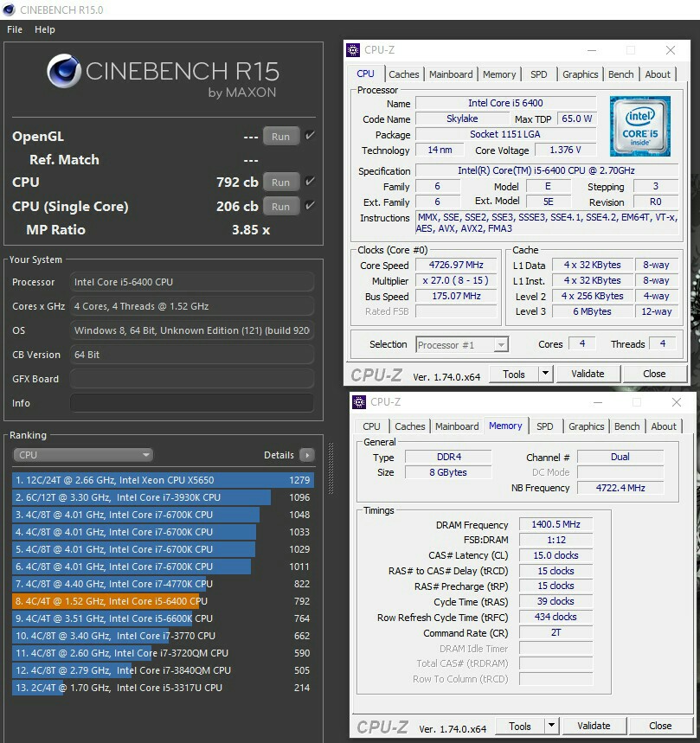Select ranking row Intel Core i5-3317U

click(x=163, y=688)
